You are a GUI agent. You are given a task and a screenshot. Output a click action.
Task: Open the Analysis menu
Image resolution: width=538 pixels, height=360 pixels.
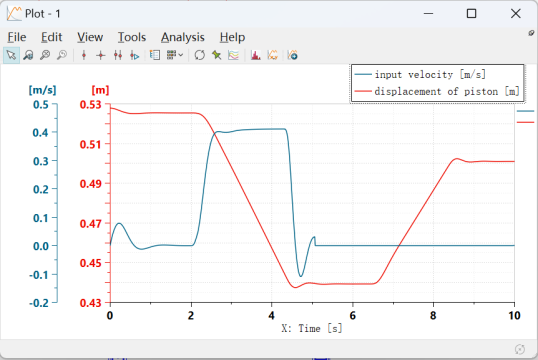tap(183, 37)
